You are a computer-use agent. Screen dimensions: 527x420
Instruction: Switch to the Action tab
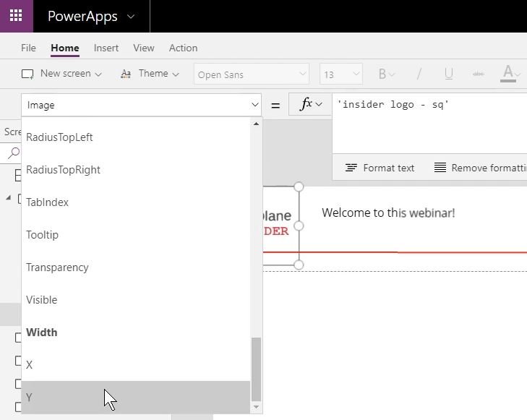[183, 48]
